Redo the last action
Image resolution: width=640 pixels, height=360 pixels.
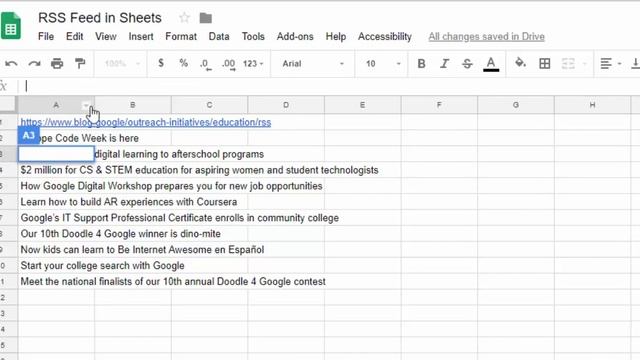tap(34, 64)
